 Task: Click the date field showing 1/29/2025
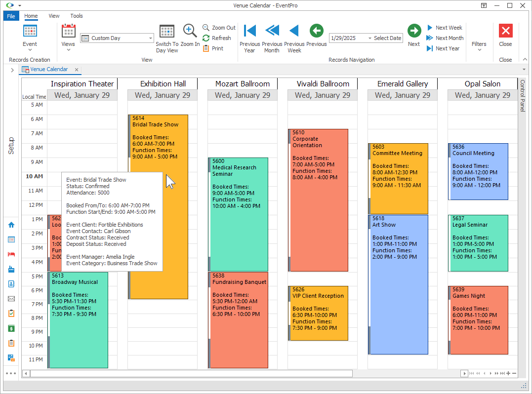point(348,39)
